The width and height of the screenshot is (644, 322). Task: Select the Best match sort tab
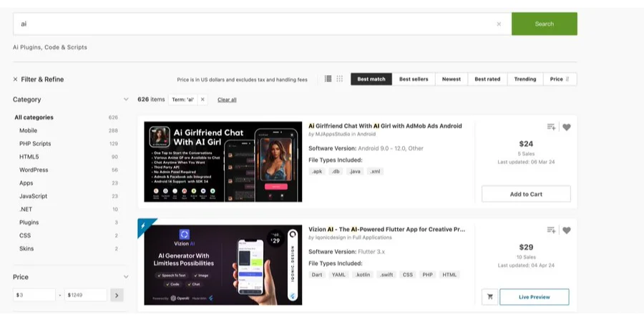[x=371, y=79]
